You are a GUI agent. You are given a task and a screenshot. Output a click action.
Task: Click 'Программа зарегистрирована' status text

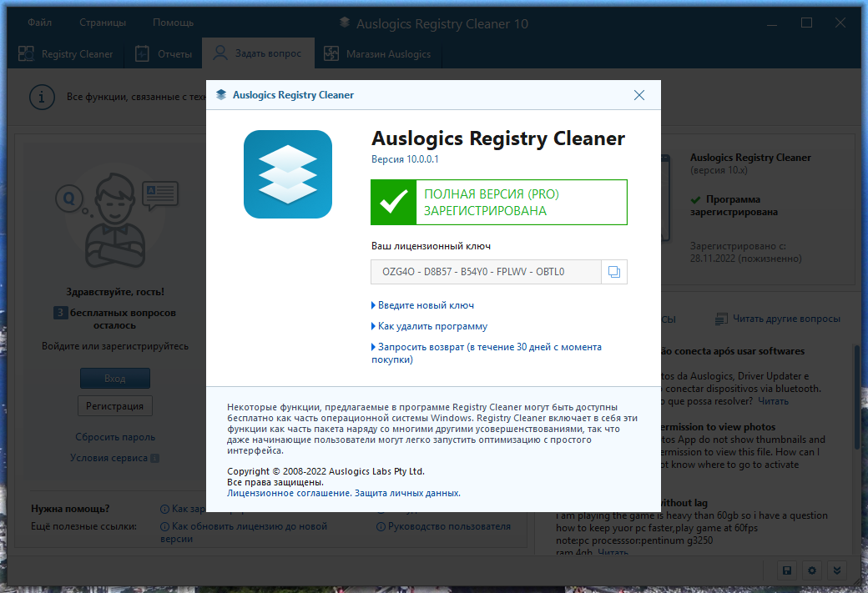734,206
